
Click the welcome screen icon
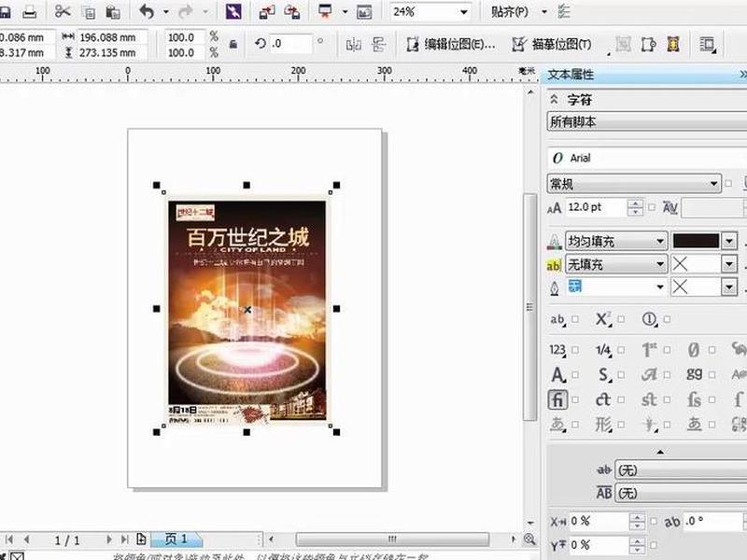tap(364, 12)
